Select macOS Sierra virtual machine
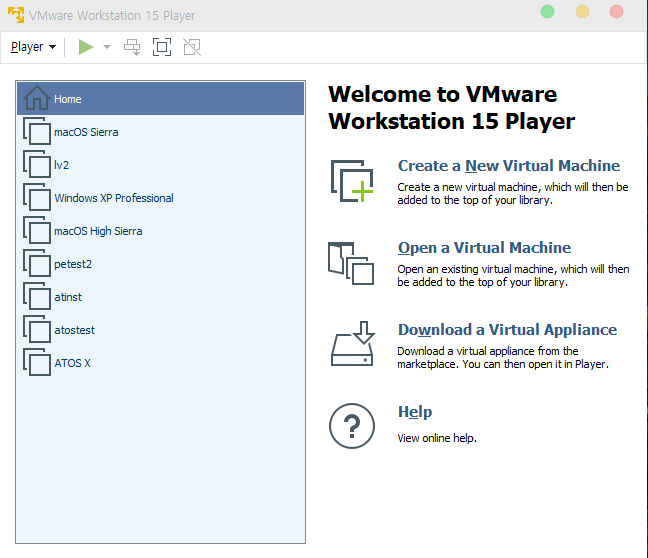The height and width of the screenshot is (558, 648). point(160,132)
